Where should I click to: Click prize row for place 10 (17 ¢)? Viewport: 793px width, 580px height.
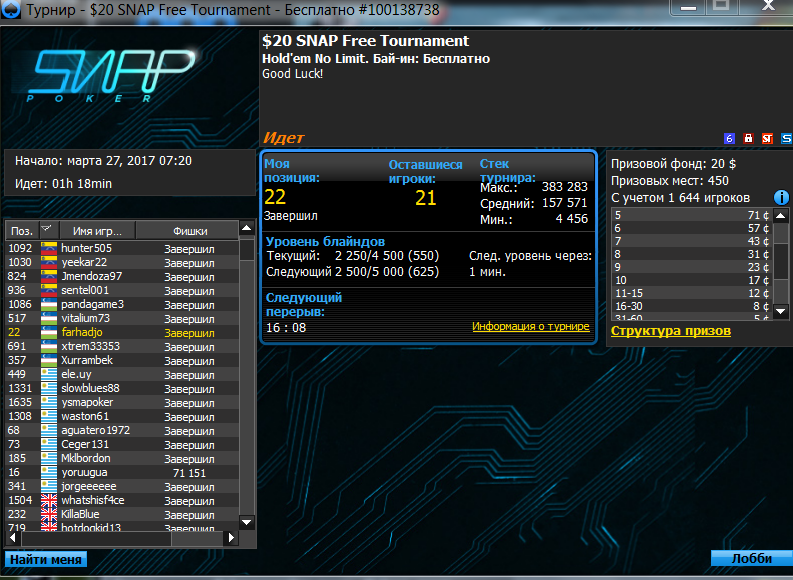692,280
